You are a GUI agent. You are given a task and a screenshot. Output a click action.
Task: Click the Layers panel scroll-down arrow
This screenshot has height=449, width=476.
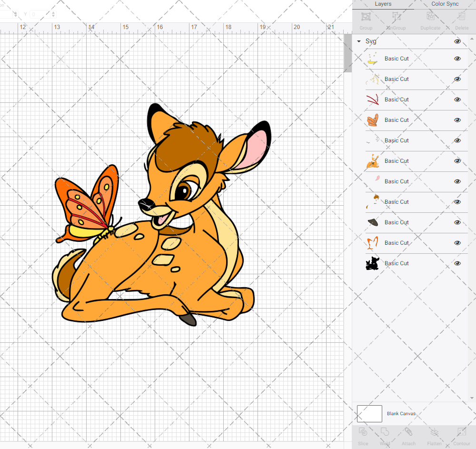472,398
